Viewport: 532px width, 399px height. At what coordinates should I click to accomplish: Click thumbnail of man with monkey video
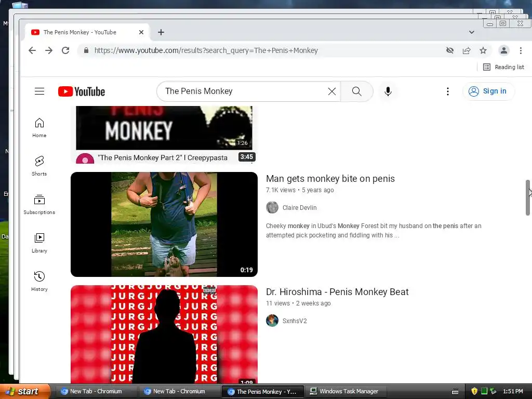click(164, 224)
